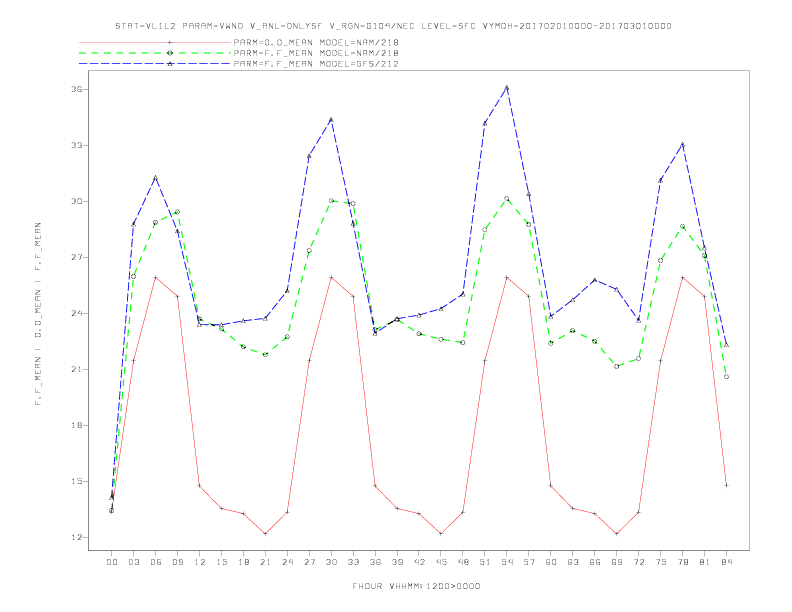
Task: Click x-axis forecast hour label 39
Action: pos(397,562)
